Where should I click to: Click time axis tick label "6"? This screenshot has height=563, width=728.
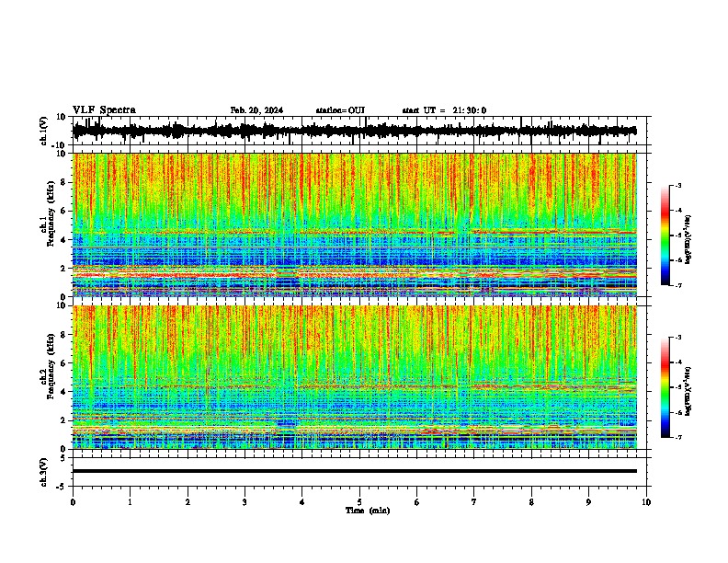[x=417, y=501]
